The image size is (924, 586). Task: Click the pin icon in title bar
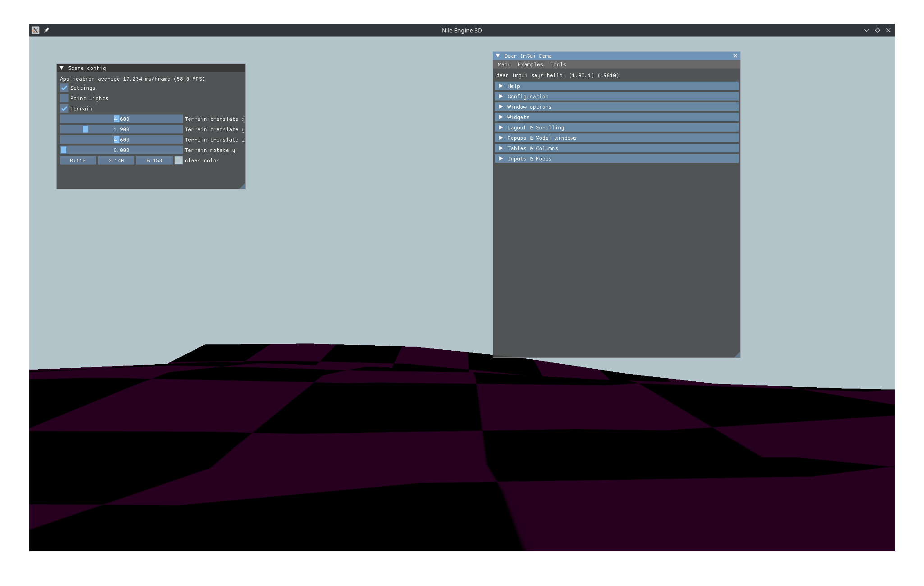click(x=46, y=30)
